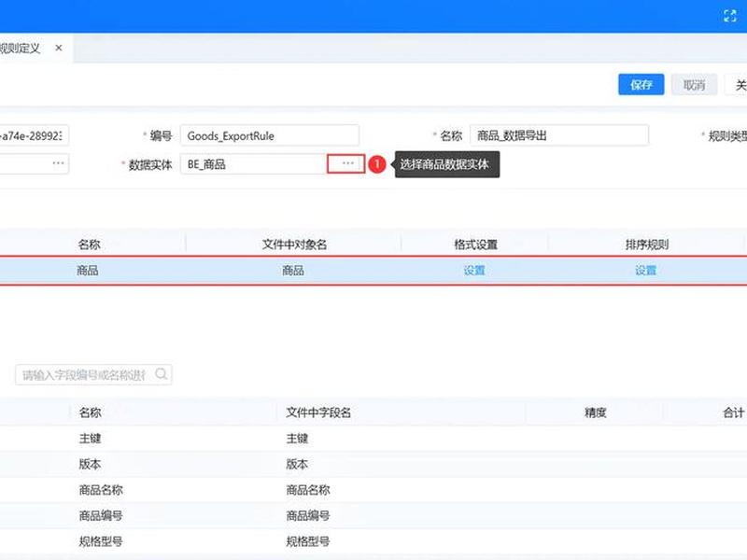Image resolution: width=747 pixels, height=560 pixels.
Task: Open the ellipsis selector in the leftmost field
Action: click(x=58, y=163)
